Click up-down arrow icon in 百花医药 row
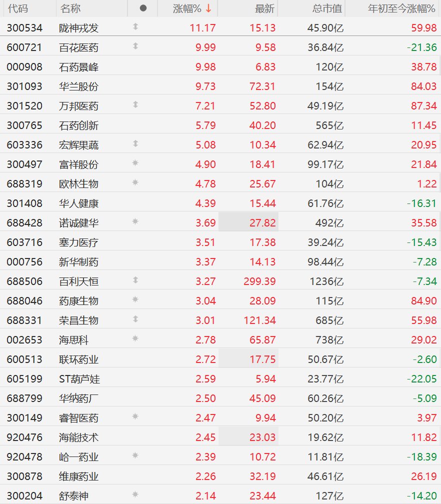This screenshot has width=441, height=504. (x=135, y=46)
